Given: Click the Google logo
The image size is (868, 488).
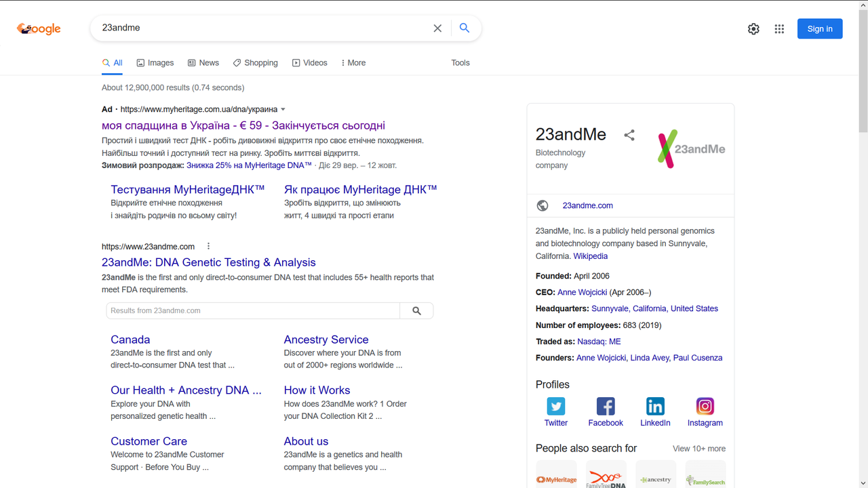Looking at the screenshot, I should pyautogui.click(x=39, y=28).
